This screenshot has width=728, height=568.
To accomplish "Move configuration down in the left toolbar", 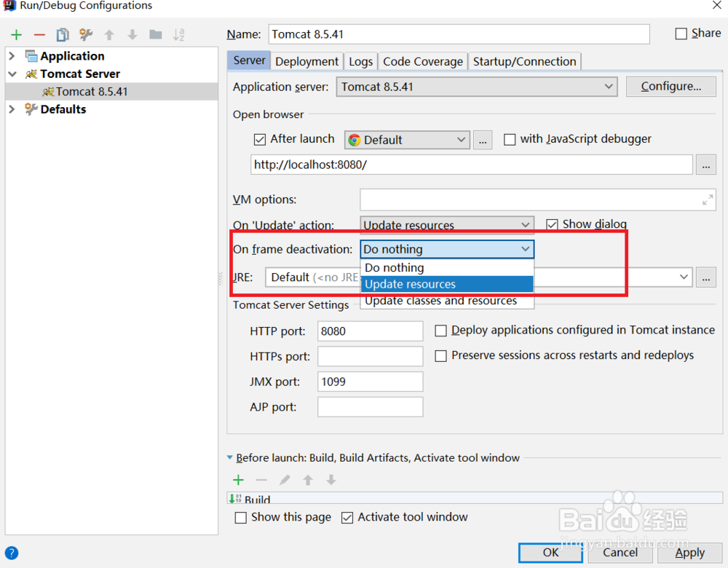I will (x=132, y=35).
